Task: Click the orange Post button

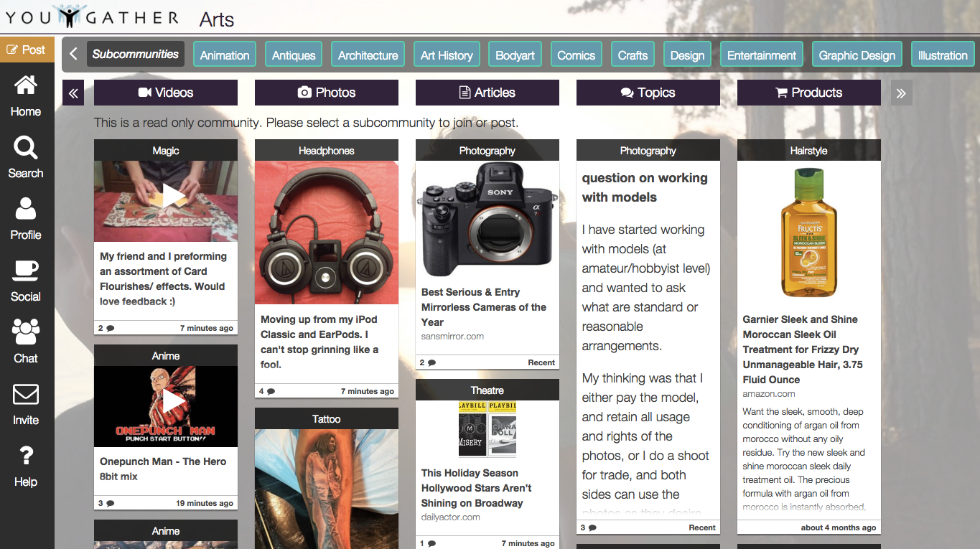Action: (27, 50)
